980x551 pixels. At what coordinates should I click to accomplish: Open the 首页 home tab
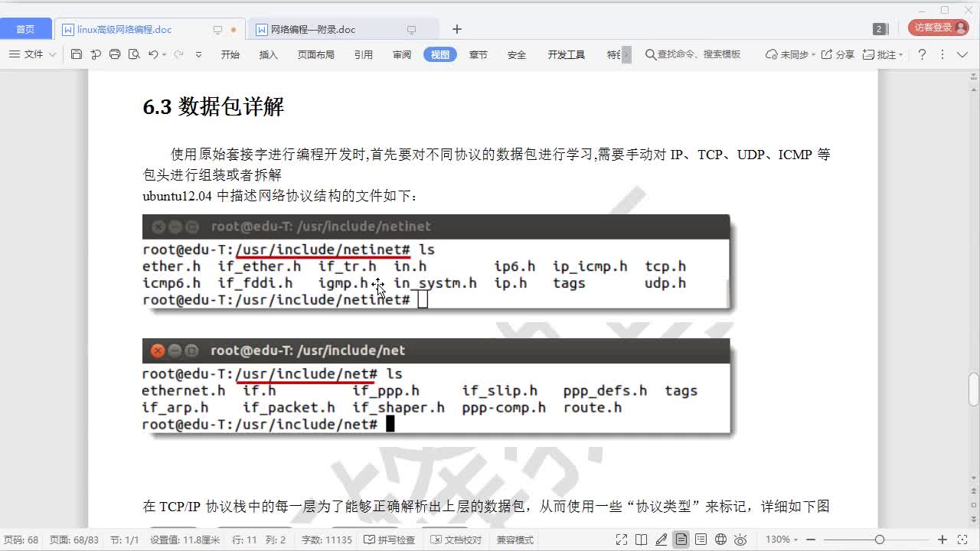coord(26,29)
